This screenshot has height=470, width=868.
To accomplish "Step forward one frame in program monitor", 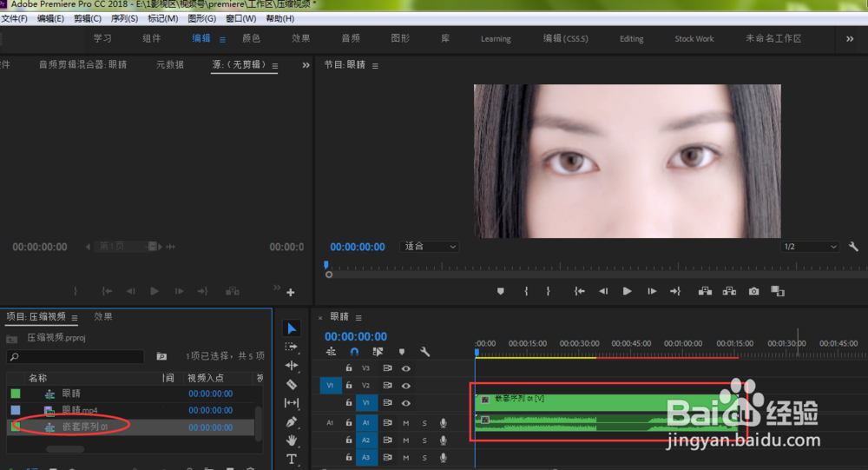I will [652, 291].
